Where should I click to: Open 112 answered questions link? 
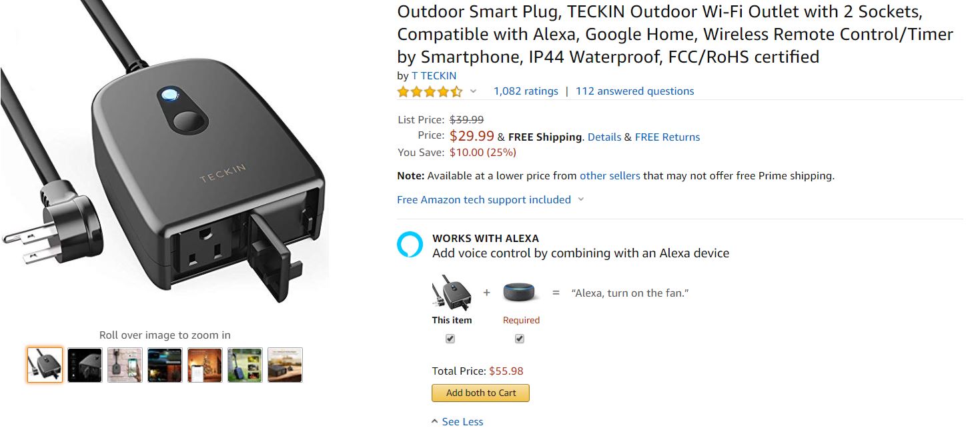[x=634, y=91]
